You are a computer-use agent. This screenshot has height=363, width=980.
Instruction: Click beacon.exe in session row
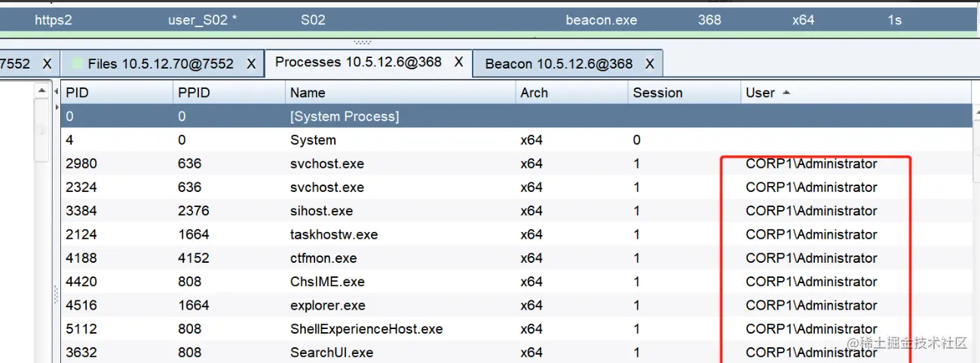602,20
